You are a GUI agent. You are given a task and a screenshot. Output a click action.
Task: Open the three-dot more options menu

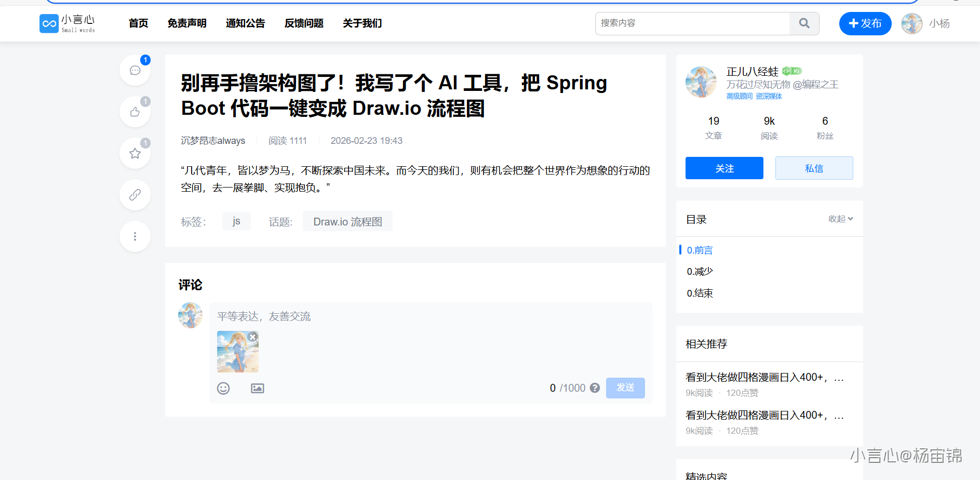135,236
